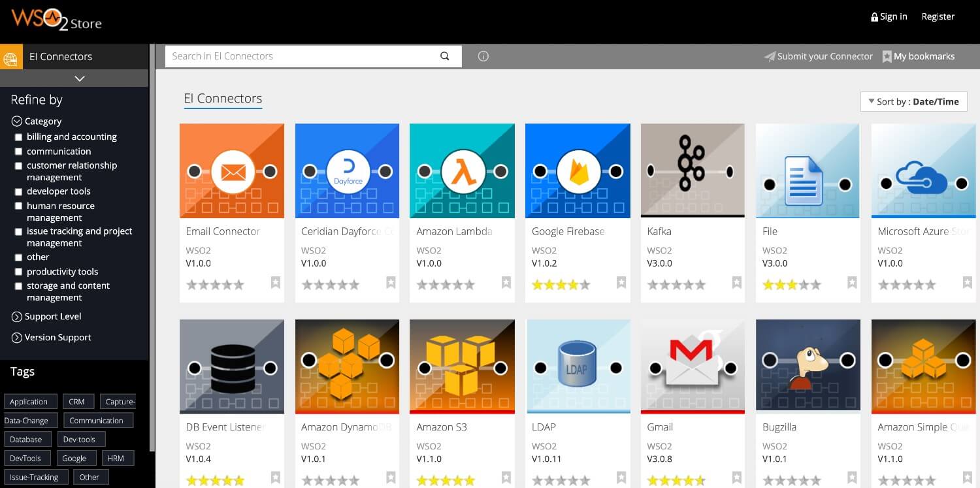Select the CRM tag
The width and height of the screenshot is (980, 488).
click(x=78, y=402)
